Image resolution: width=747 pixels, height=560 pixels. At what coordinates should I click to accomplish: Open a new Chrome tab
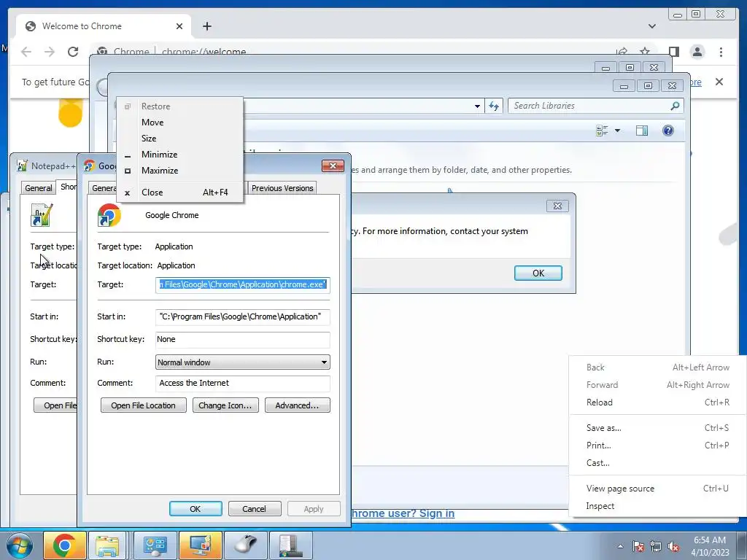tap(206, 26)
